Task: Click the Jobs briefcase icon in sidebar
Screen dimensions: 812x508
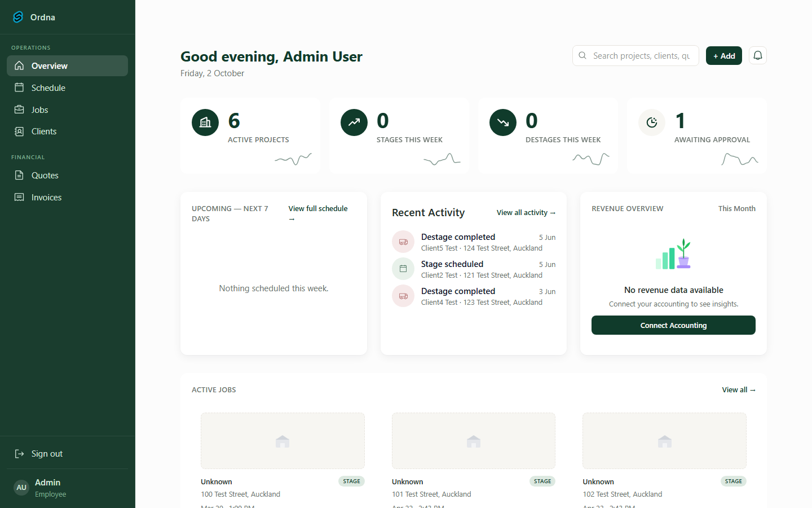Action: tap(19, 110)
